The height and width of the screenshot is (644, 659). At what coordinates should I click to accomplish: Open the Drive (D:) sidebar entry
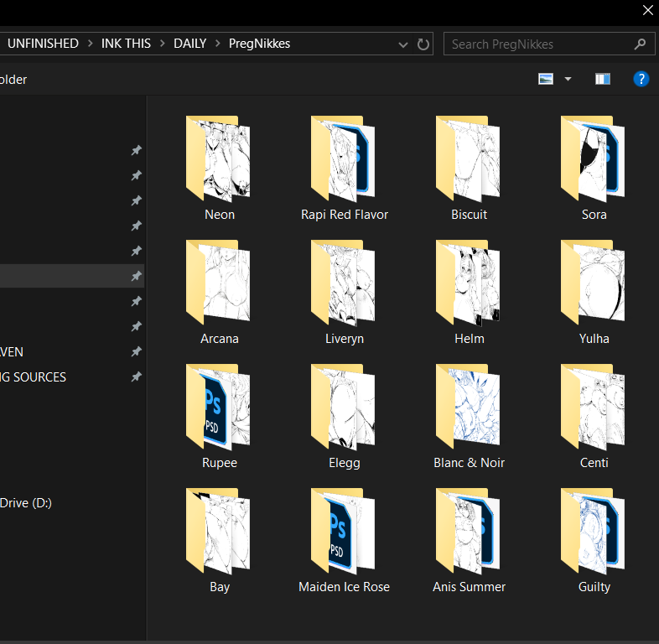coord(26,503)
